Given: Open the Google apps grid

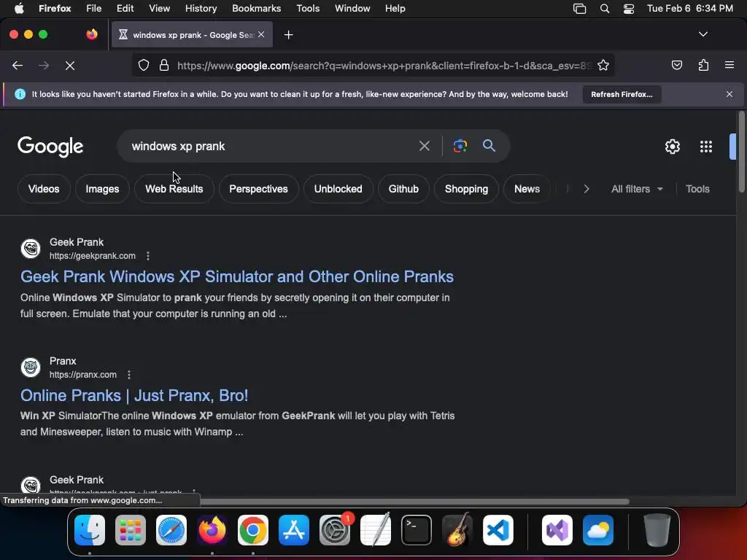Looking at the screenshot, I should pos(705,147).
